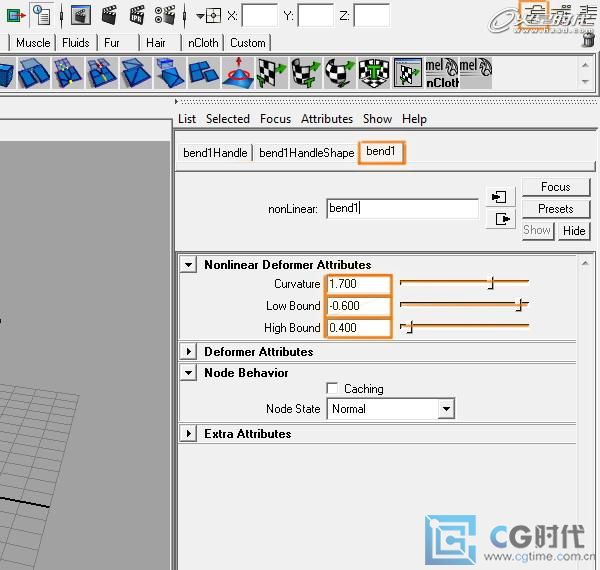Click the High Bound value field

[358, 328]
